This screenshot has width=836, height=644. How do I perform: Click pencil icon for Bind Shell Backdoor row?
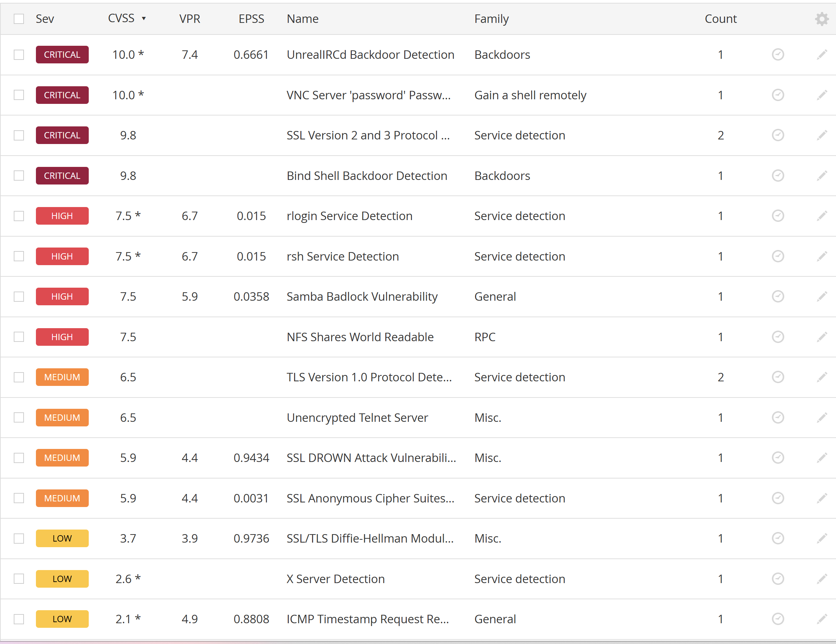822,176
